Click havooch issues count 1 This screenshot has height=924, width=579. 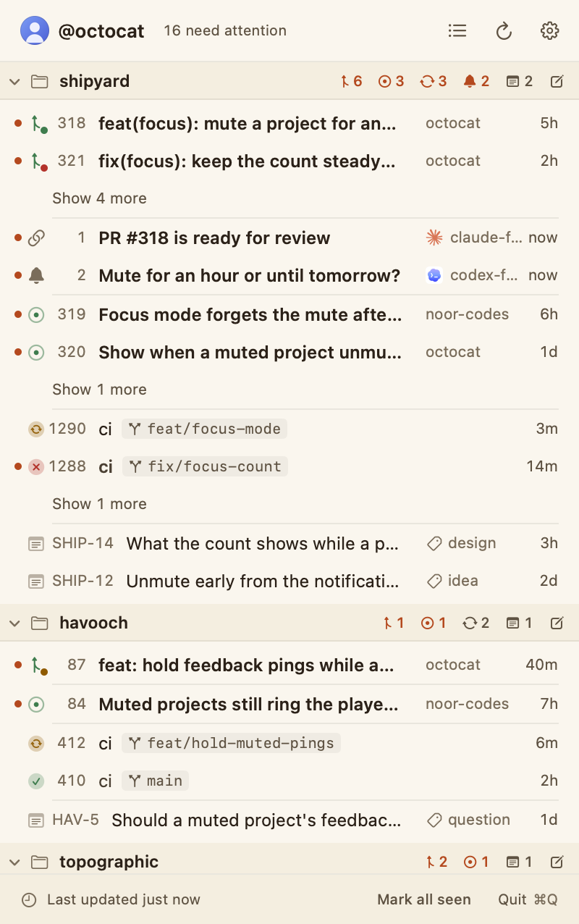[x=434, y=623]
